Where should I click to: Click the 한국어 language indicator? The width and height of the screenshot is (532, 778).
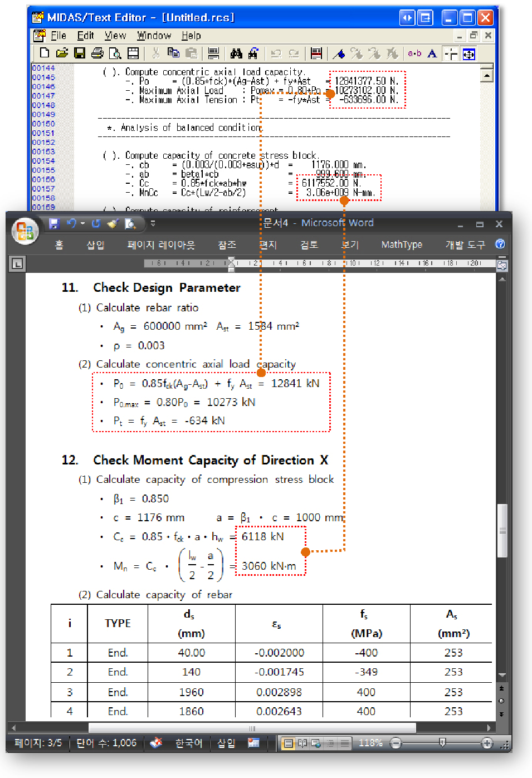(x=189, y=743)
